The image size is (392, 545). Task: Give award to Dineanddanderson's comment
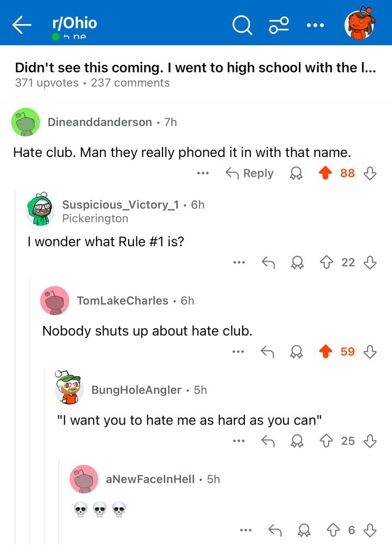coord(297,173)
